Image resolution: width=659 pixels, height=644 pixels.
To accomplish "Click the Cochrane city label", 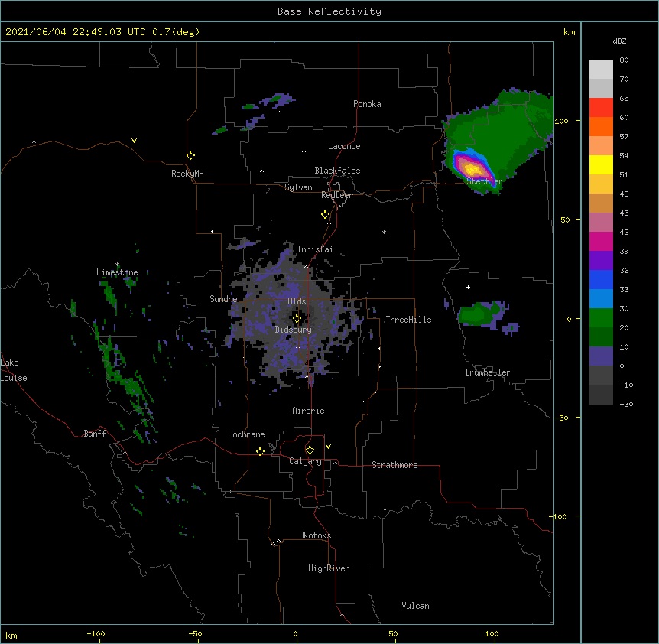I will click(x=246, y=434).
